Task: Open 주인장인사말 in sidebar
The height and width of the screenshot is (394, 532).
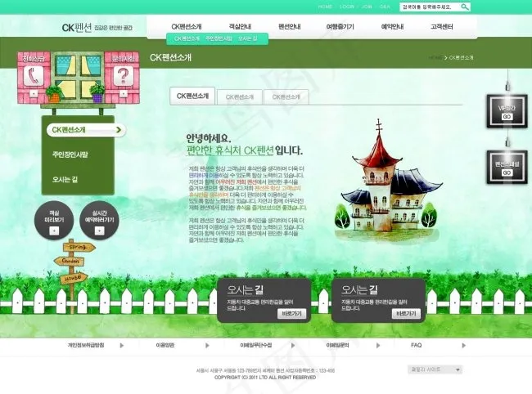Action: click(x=70, y=154)
